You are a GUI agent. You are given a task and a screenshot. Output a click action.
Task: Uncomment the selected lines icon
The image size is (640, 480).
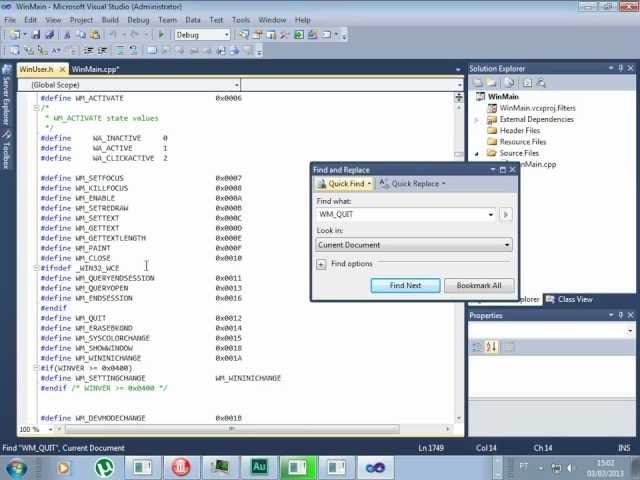point(133,51)
